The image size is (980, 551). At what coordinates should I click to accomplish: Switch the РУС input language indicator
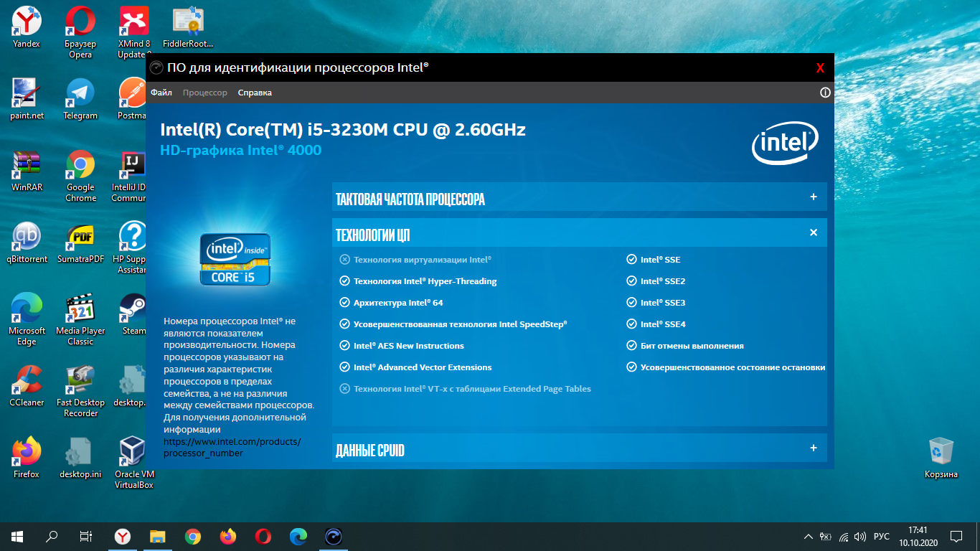point(882,536)
